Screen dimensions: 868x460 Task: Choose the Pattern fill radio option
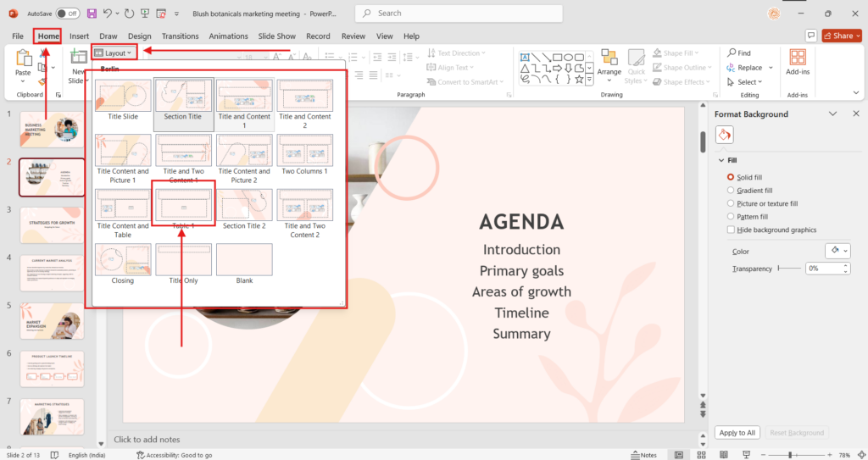(x=731, y=217)
